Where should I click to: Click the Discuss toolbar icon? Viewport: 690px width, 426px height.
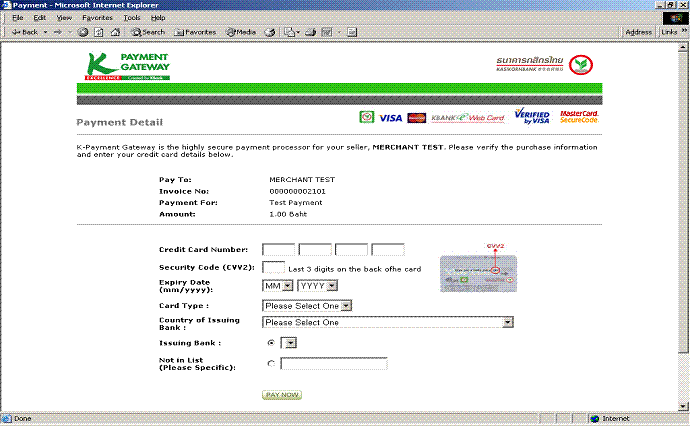352,32
